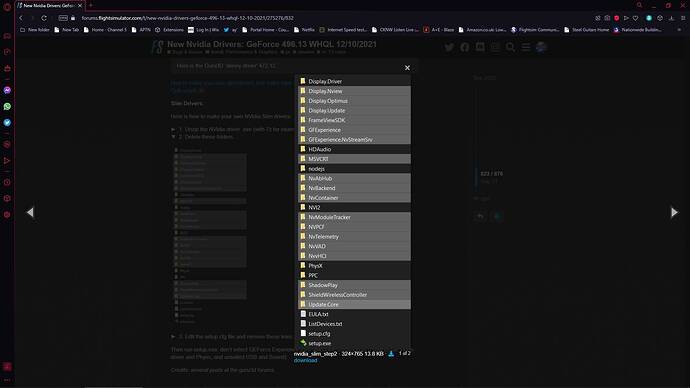Viewport: 690px width, 388px height.
Task: Open the Portal Home bookmark
Action: 265,30
